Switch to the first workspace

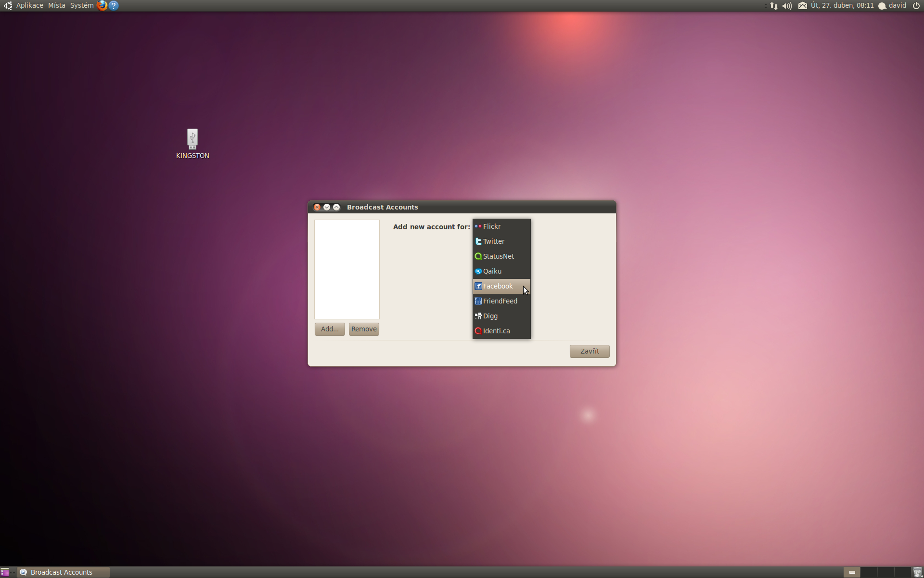(852, 572)
